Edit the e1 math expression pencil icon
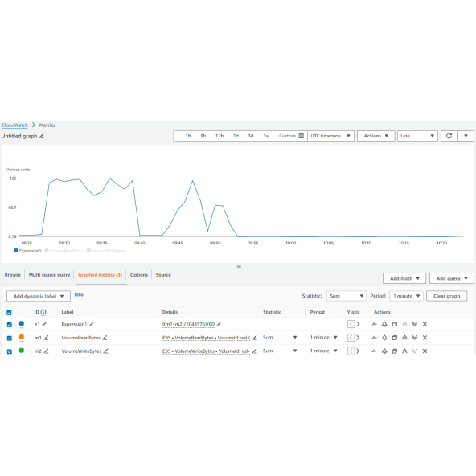The image size is (476, 476). point(219,324)
